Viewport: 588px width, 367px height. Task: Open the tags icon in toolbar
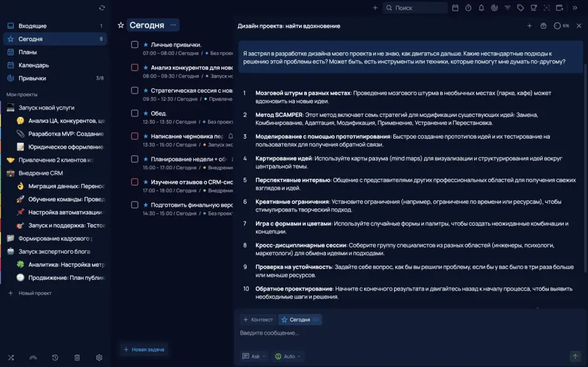tap(520, 8)
